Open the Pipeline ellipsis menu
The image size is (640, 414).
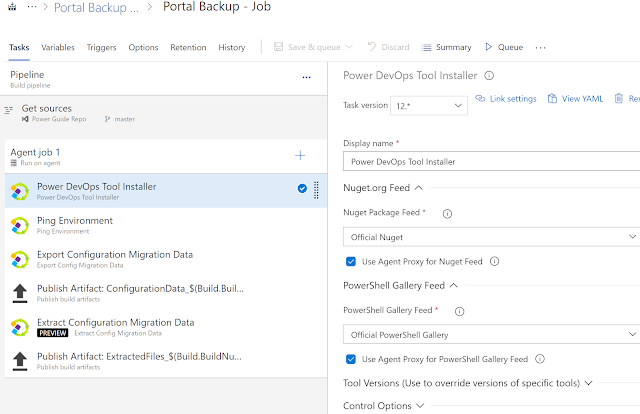[306, 76]
